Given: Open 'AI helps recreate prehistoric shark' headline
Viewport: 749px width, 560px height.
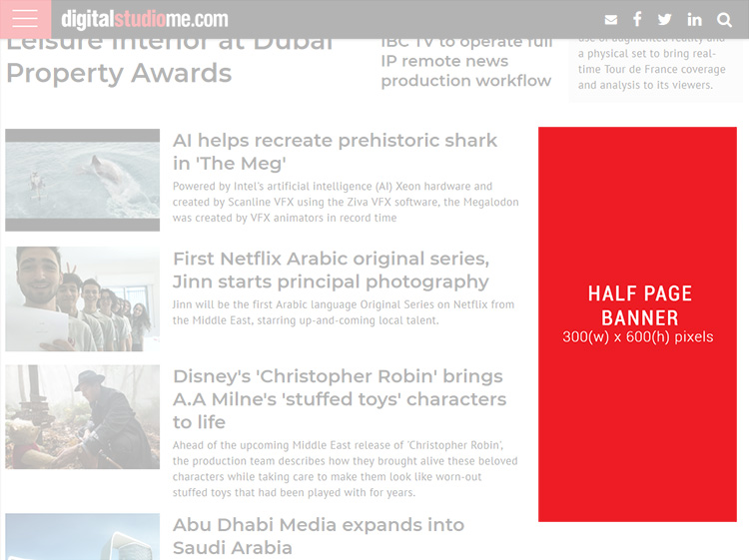Looking at the screenshot, I should coord(335,152).
